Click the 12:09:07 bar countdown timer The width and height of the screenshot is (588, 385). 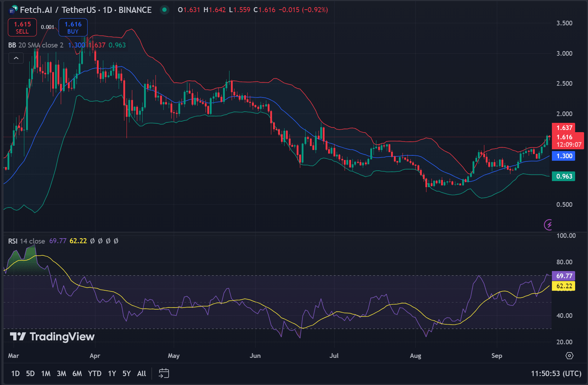coord(568,145)
